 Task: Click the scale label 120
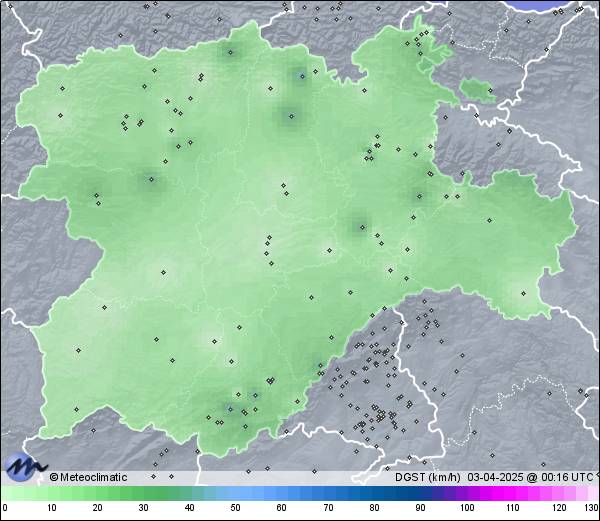(559, 508)
